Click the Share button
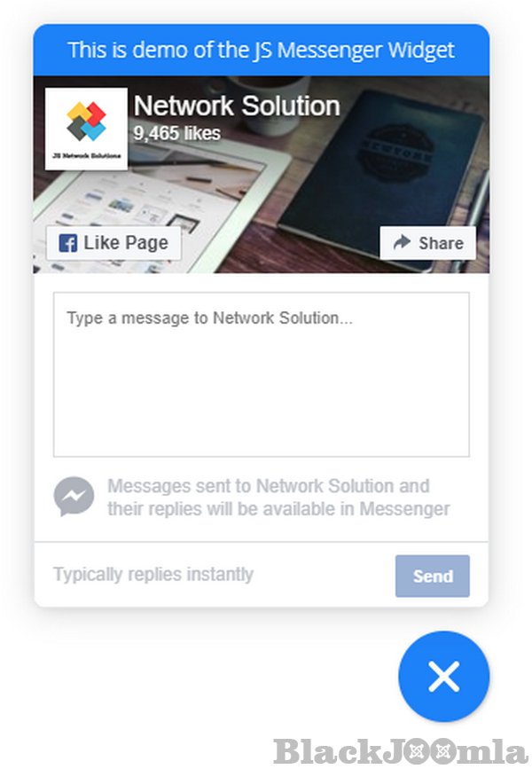This screenshot has width=532, height=769. pyautogui.click(x=427, y=243)
